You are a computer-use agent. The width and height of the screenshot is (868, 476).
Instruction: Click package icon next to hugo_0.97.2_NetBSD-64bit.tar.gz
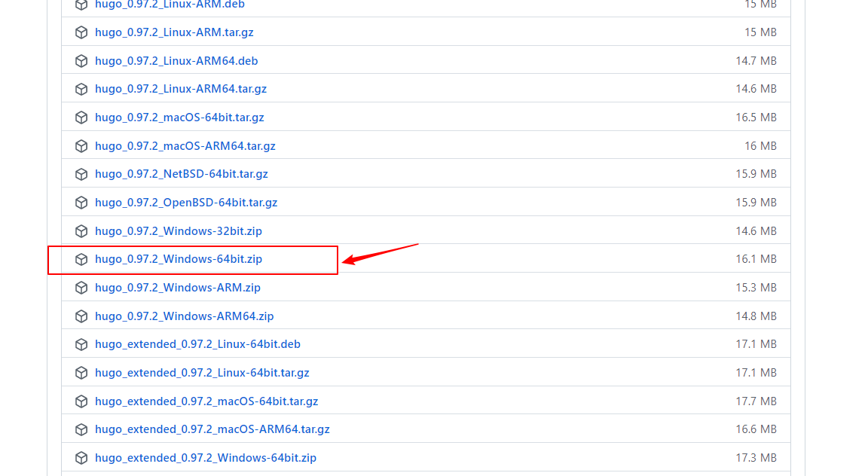click(x=81, y=174)
